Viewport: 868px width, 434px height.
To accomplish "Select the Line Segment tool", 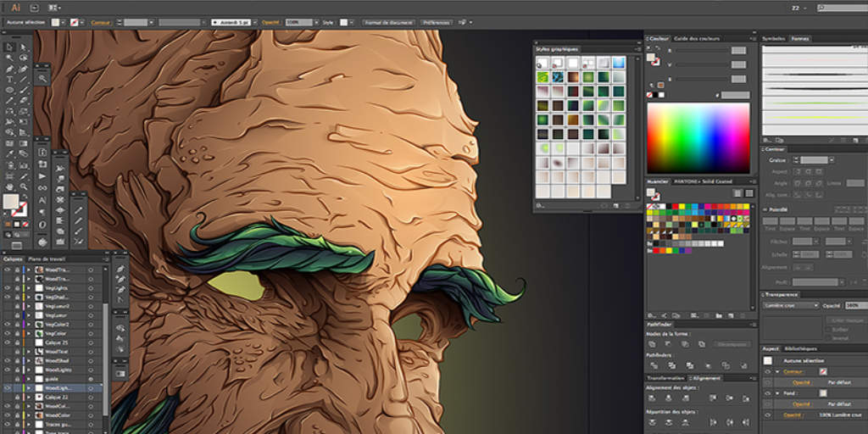I will tap(23, 79).
